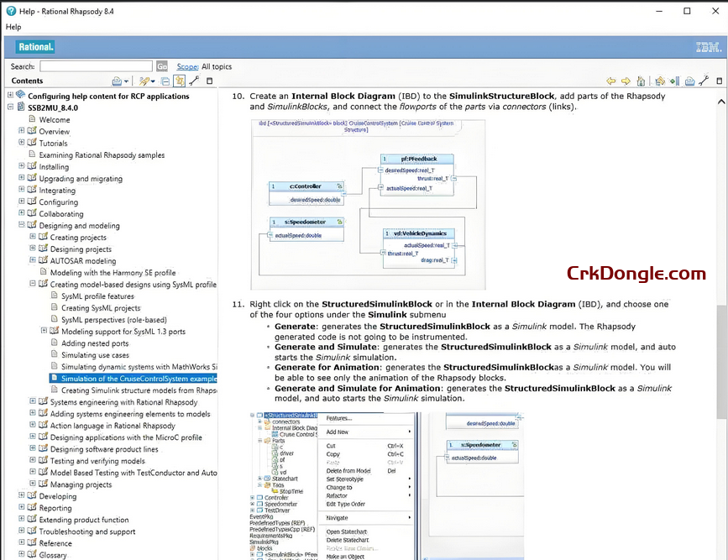
Task: Open the print dropdown arrow in Contents toolbar
Action: click(126, 81)
